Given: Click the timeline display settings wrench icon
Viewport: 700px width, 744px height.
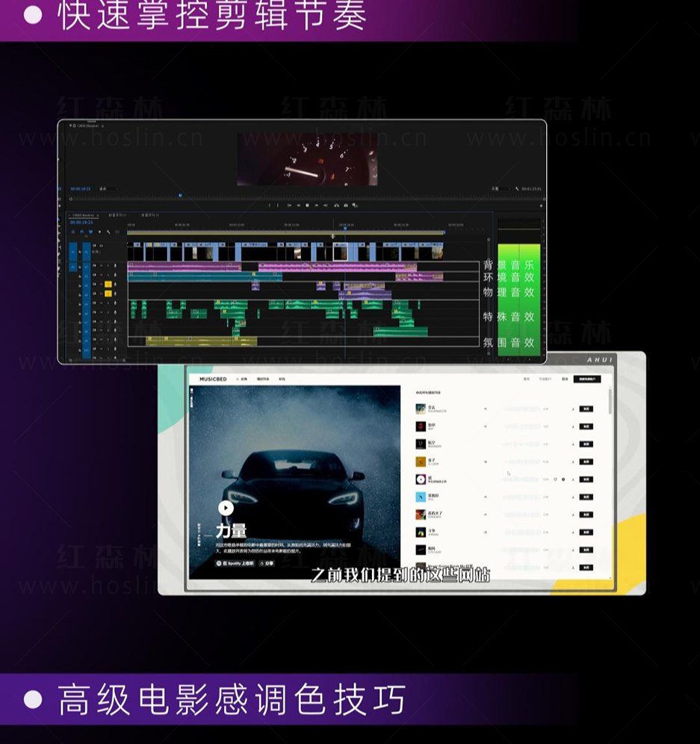Looking at the screenshot, I should pyautogui.click(x=108, y=232).
